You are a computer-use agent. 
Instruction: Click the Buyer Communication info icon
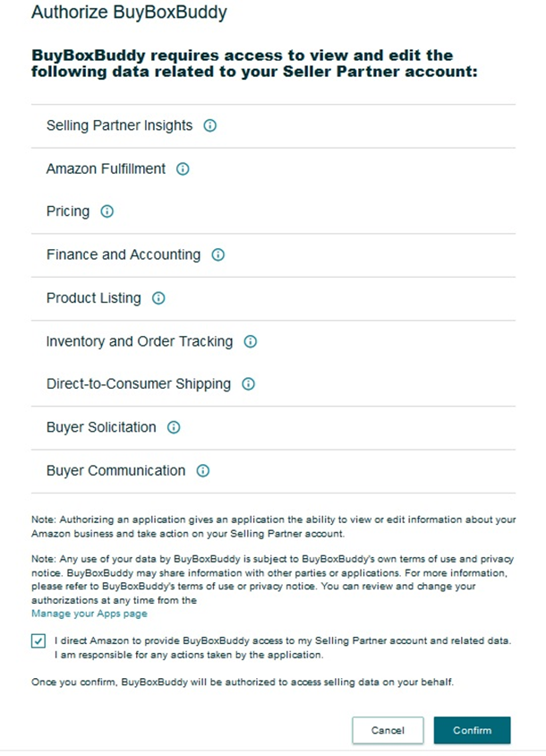[203, 470]
